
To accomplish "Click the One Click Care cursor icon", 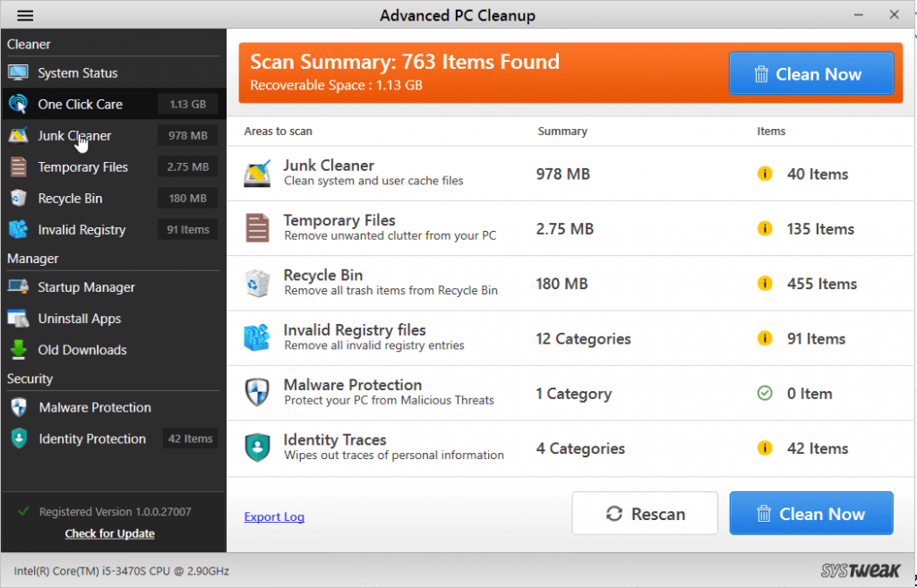I will [x=18, y=104].
